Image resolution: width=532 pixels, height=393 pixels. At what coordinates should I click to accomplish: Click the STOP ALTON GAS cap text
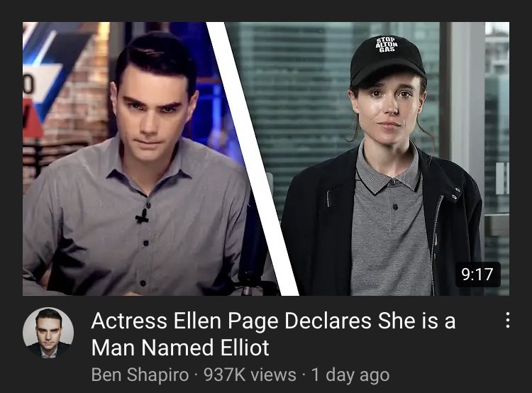387,45
